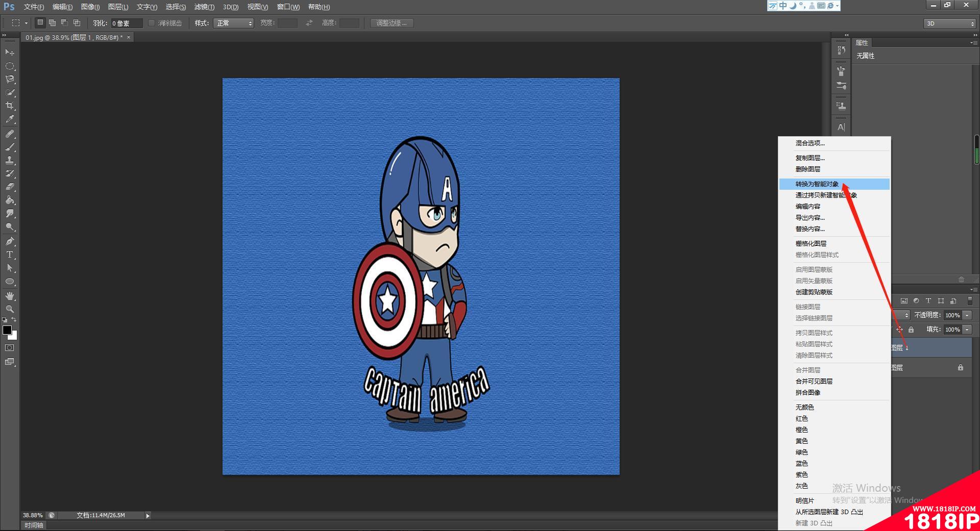This screenshot has height=531, width=980.
Task: Select the Elliptical Marquee tool
Action: pos(10,66)
